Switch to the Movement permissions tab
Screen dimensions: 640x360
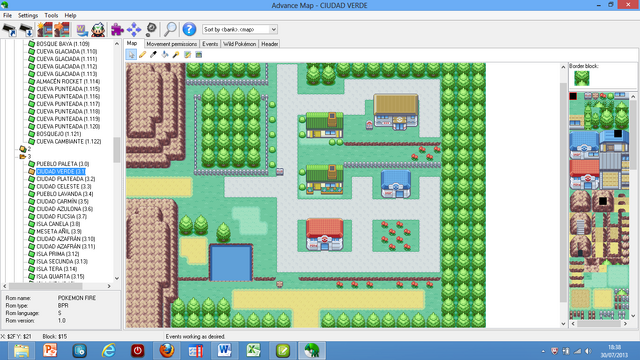171,44
